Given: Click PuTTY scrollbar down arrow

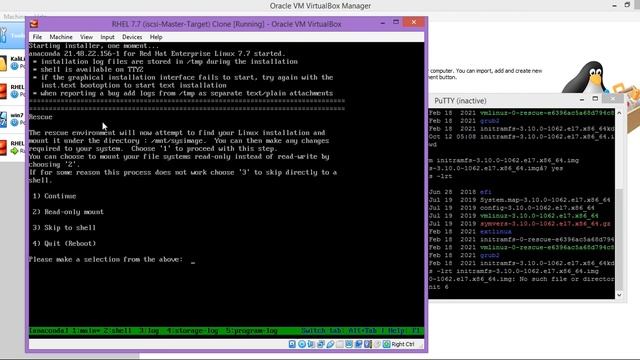Looking at the screenshot, I should [619, 295].
